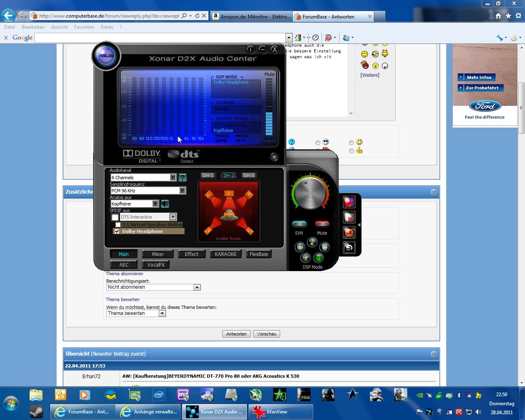Select the Music DSP mode note icon
Image resolution: width=525 pixels, height=420 pixels.
point(312,242)
